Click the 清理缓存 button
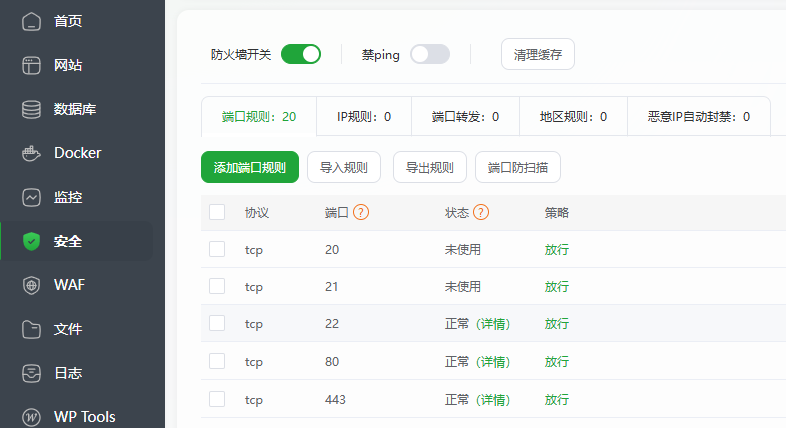The image size is (786, 428). click(538, 54)
